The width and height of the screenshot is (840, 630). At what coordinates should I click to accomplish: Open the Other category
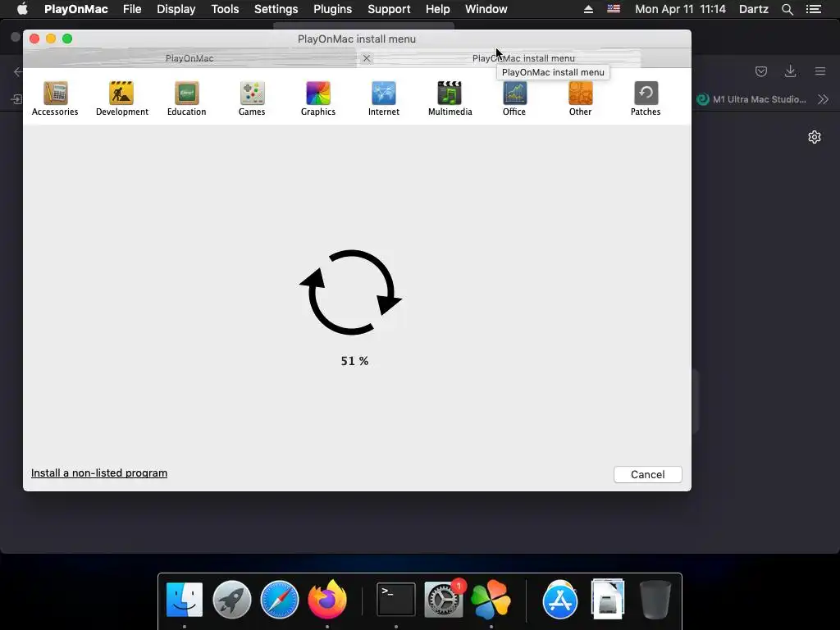click(x=580, y=98)
